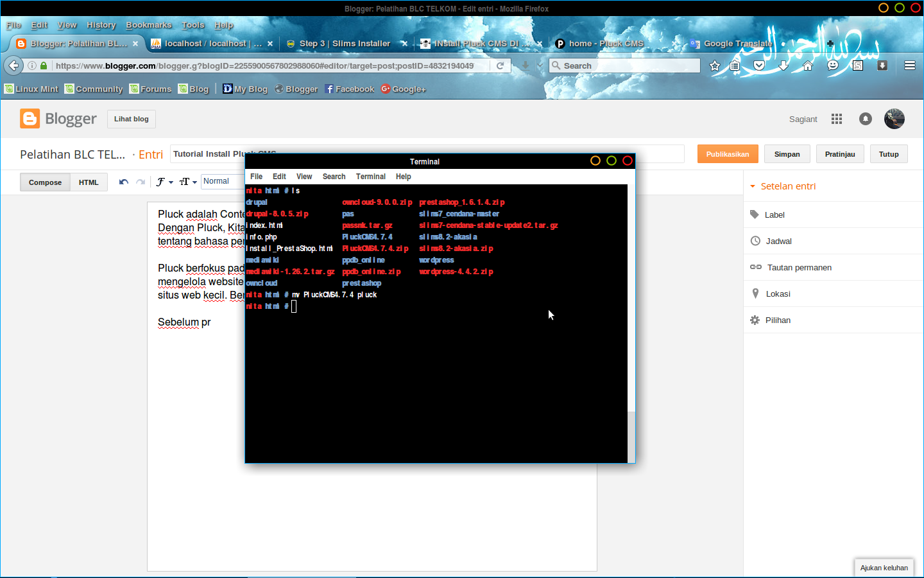Switch to INstall Pluck CMS tab

click(x=480, y=44)
